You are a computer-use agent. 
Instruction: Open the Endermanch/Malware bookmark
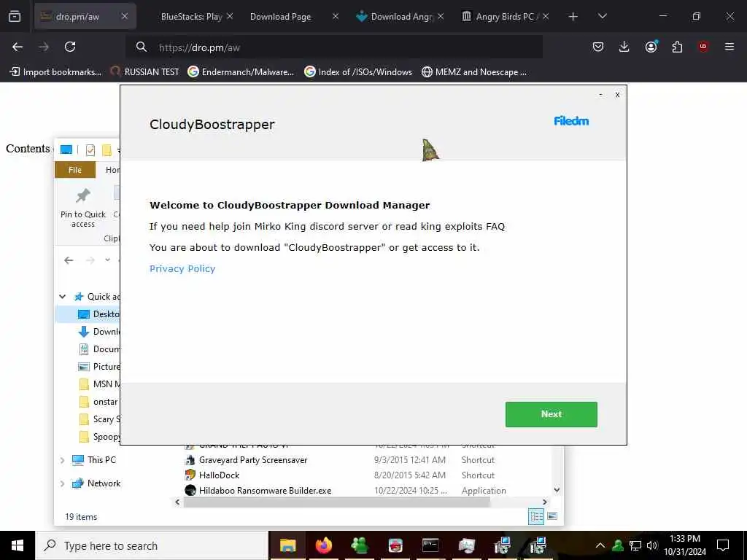point(241,72)
